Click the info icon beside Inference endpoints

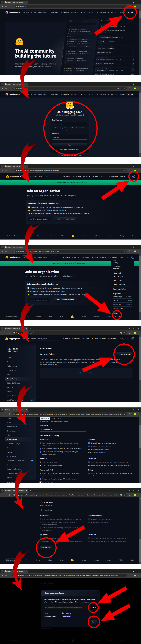pyautogui.click(x=104, y=515)
